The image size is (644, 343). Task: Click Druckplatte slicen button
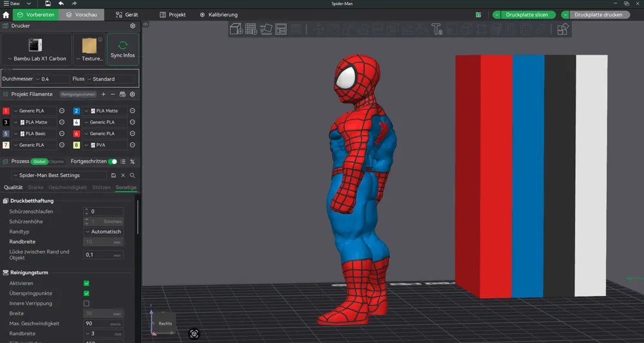(x=527, y=15)
